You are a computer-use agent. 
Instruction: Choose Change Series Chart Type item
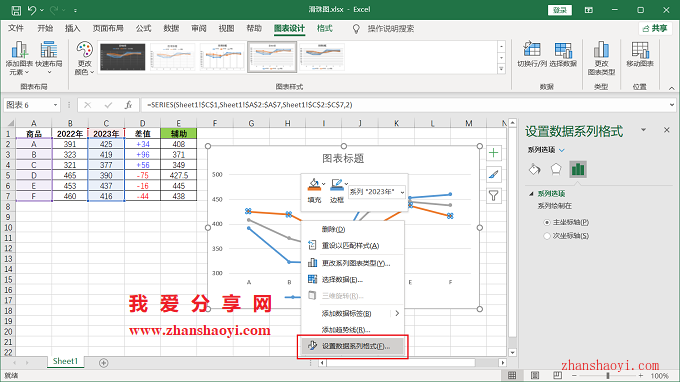point(353,263)
